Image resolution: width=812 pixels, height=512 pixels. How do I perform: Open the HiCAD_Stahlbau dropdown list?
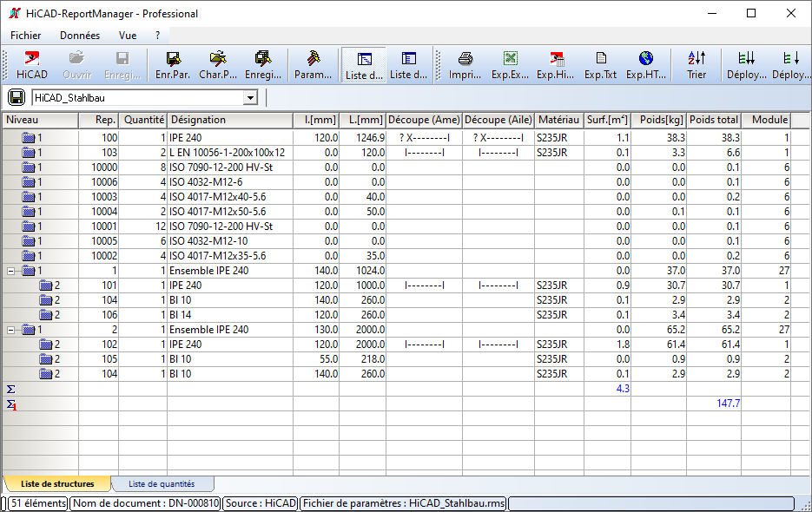pos(250,98)
